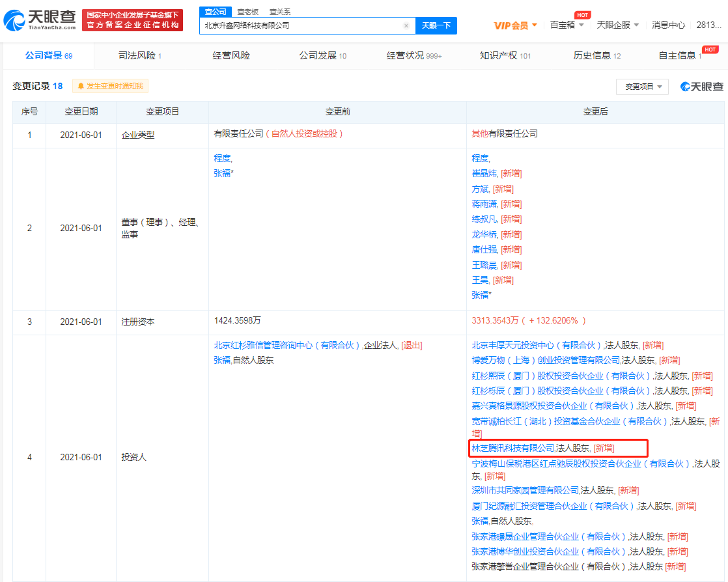
Task: Open 张家港璟晟企业管理合伙企业 link
Action: coord(549,536)
